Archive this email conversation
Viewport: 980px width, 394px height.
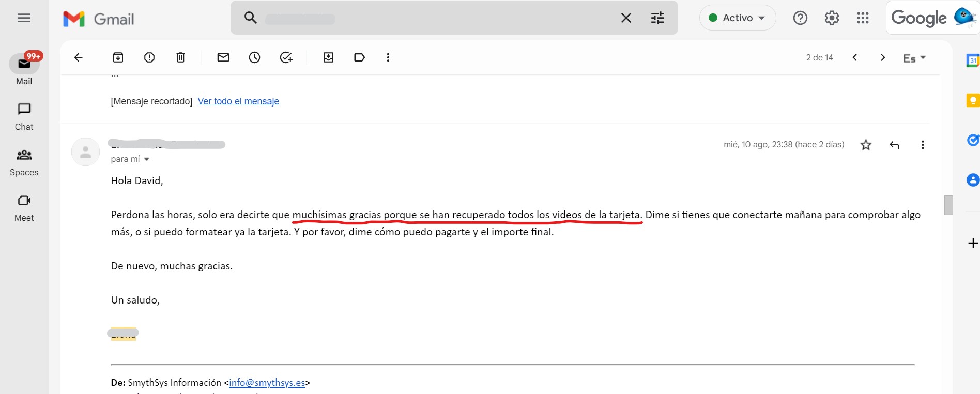[x=118, y=57]
